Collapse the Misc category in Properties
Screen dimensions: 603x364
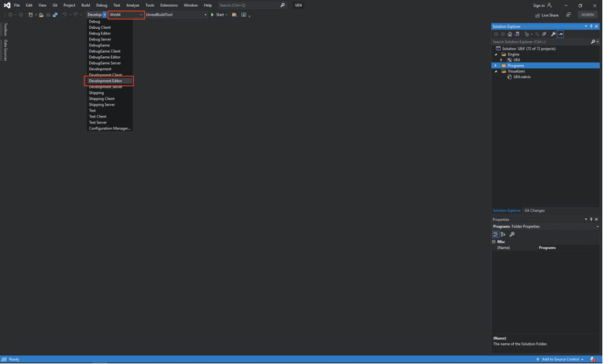[x=494, y=242]
